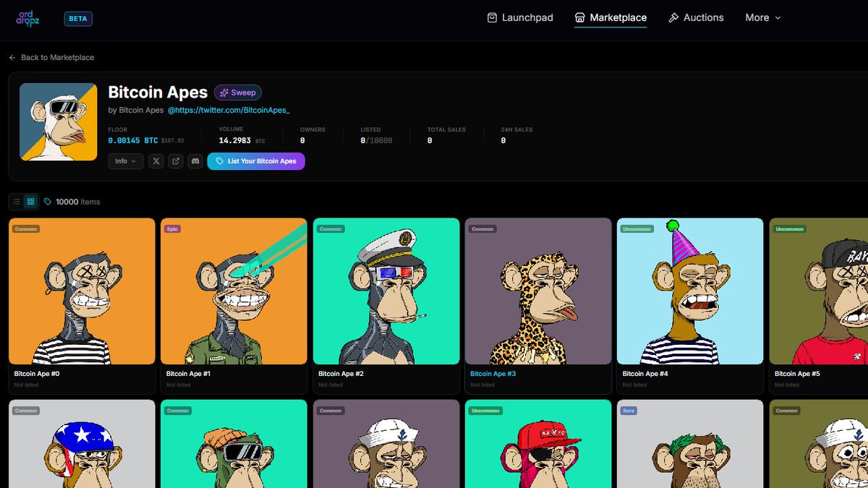Click the 10000 items count

78,202
